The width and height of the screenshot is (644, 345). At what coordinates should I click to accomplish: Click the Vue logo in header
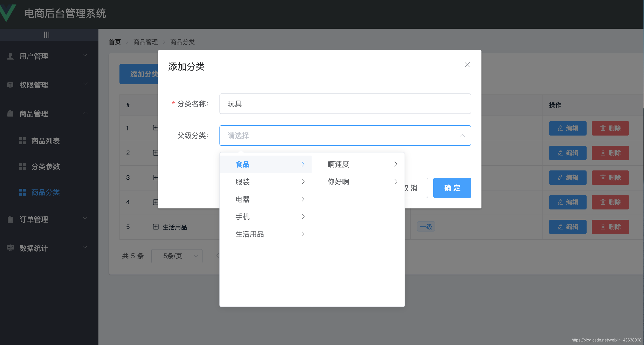[x=8, y=13]
